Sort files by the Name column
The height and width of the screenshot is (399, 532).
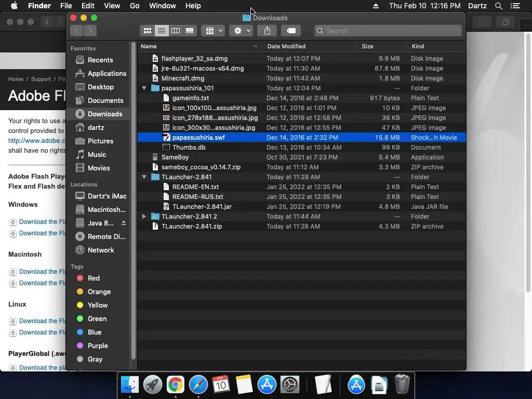(199, 46)
